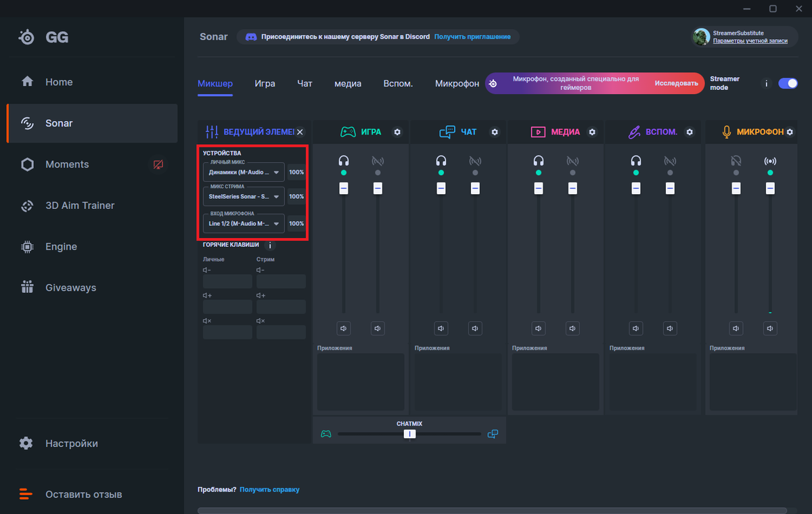Image resolution: width=812 pixels, height=514 pixels.
Task: Switch to the Микрофон tab
Action: (457, 84)
